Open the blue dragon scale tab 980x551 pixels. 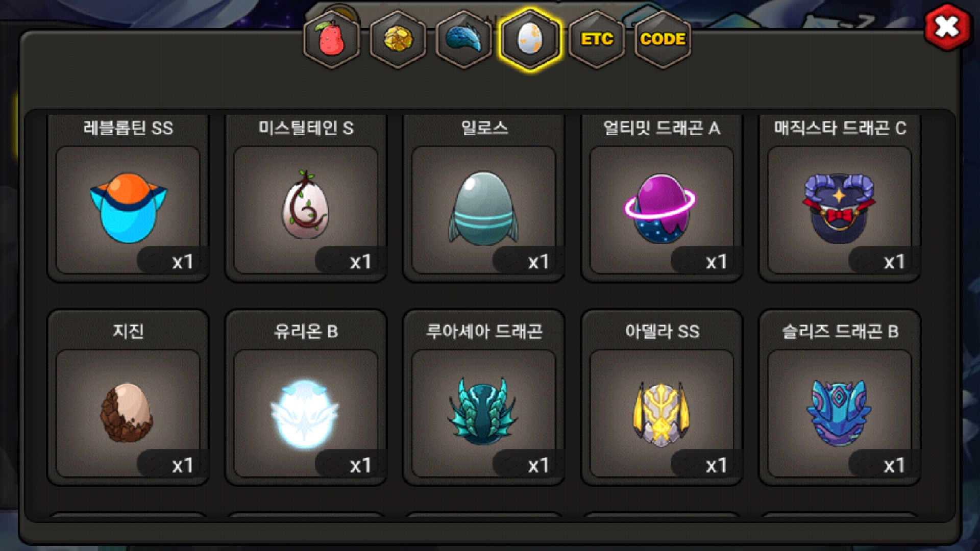463,40
